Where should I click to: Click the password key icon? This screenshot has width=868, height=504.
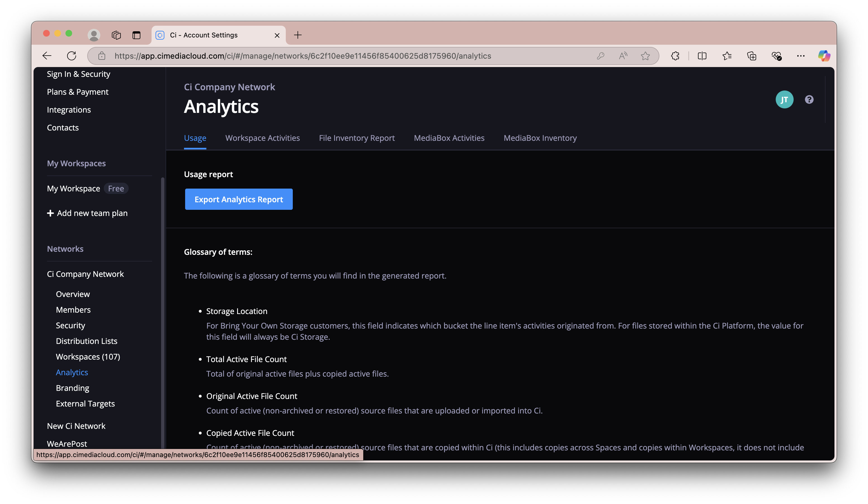pos(600,56)
